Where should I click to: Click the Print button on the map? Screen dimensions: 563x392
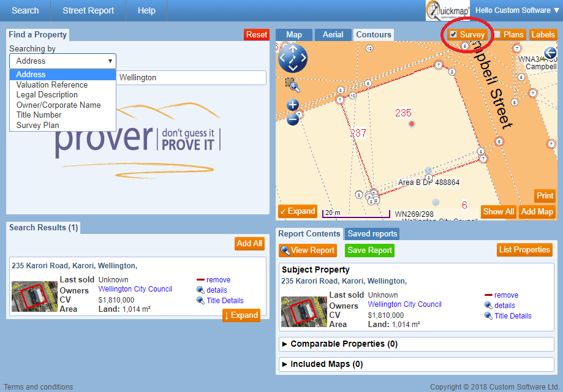[545, 195]
